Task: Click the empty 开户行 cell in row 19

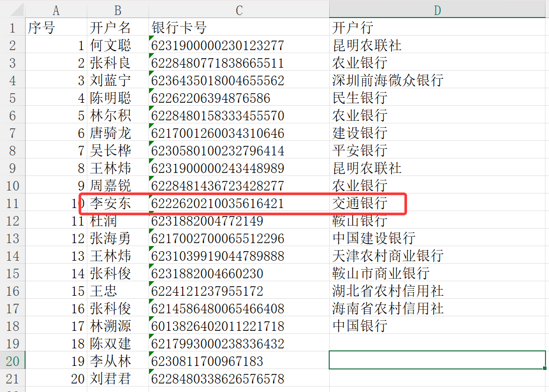Action: point(437,343)
